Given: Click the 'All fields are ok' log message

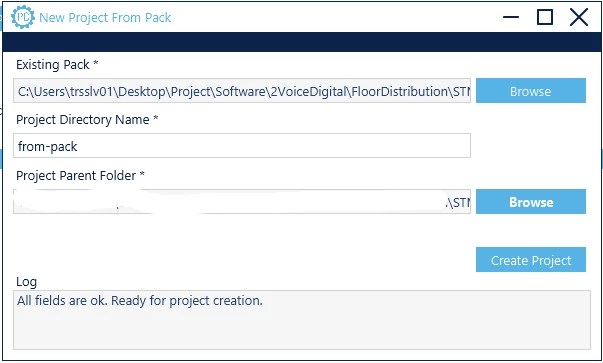Looking at the screenshot, I should coord(140,300).
